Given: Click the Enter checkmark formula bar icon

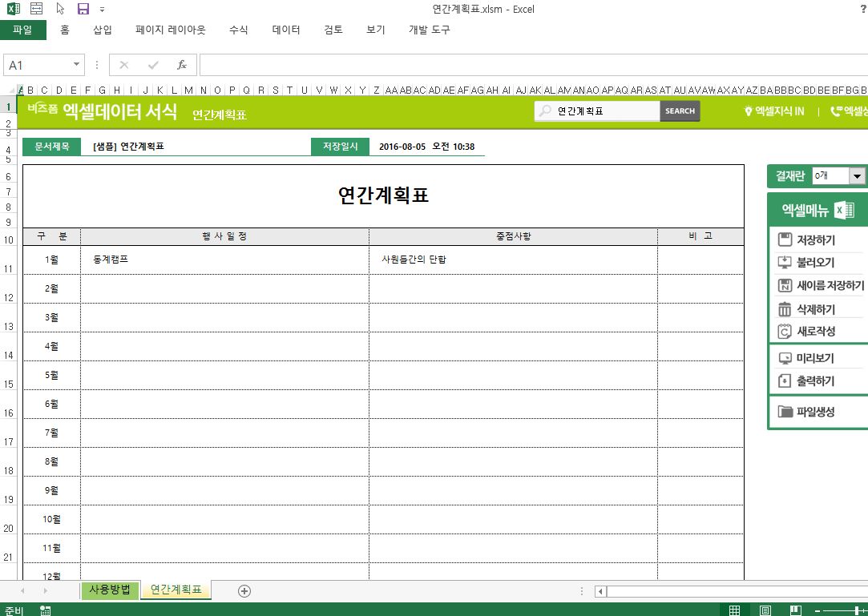Looking at the screenshot, I should (153, 66).
